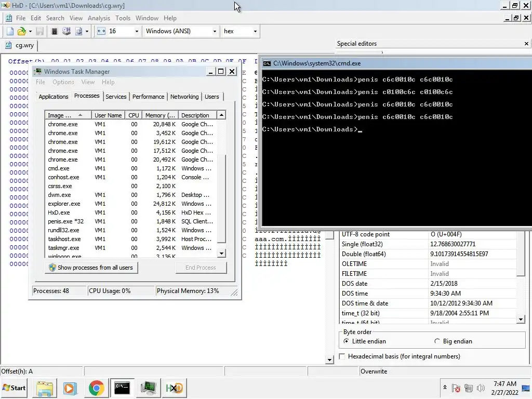The width and height of the screenshot is (532, 399).
Task: Open main memory chip icon
Action: (x=54, y=31)
